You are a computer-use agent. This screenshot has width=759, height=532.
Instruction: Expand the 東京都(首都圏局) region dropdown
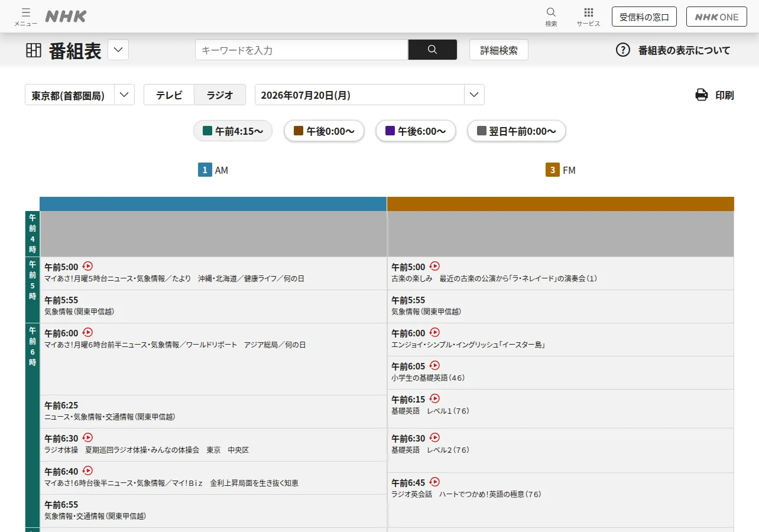pyautogui.click(x=80, y=95)
